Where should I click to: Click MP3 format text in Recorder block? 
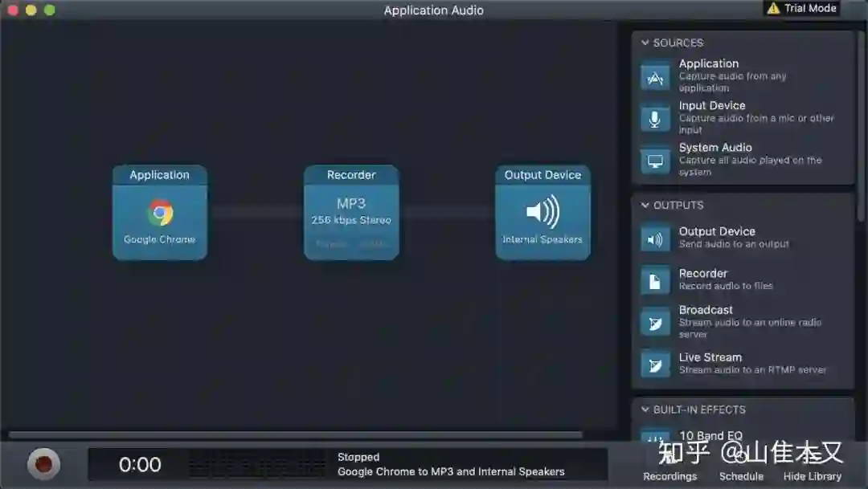pyautogui.click(x=351, y=204)
